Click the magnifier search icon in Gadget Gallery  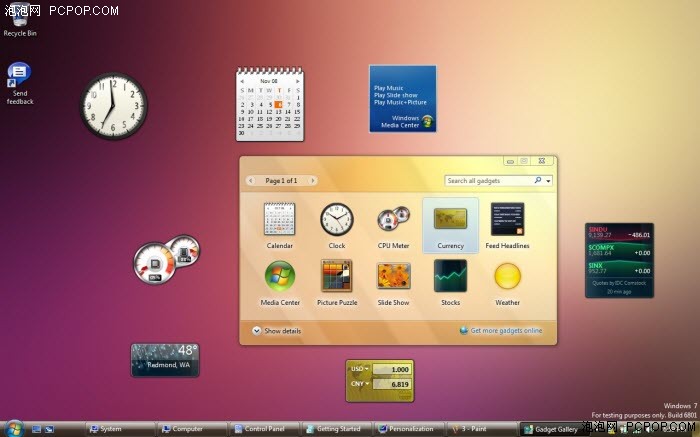point(538,180)
